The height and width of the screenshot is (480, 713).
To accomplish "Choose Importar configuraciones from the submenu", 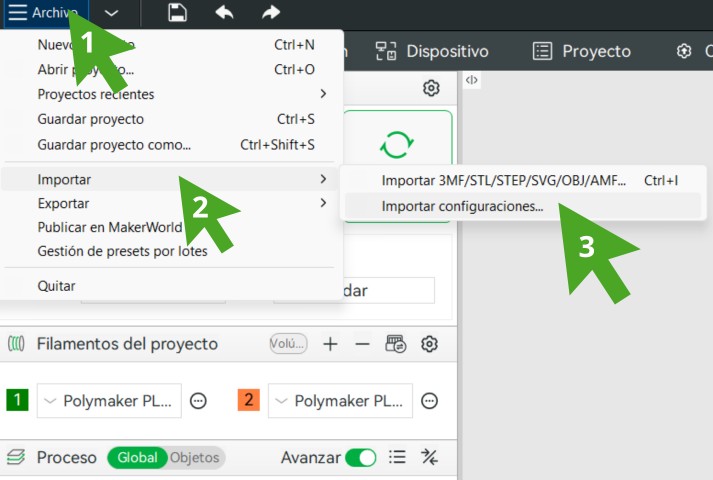I will click(x=462, y=207).
